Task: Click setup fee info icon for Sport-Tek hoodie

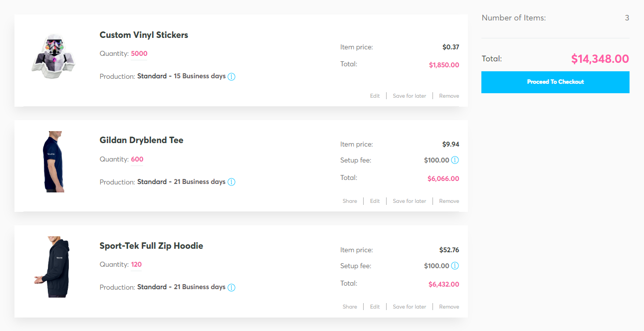Action: point(455,266)
